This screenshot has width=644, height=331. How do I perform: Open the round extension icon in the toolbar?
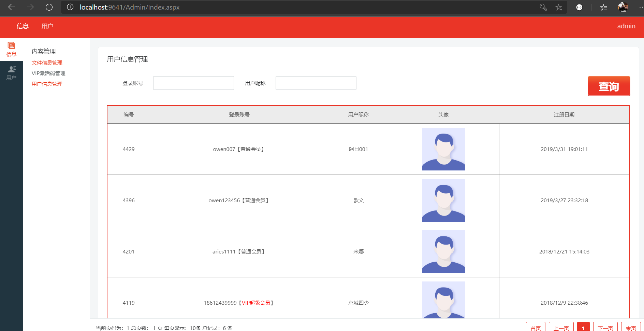tap(579, 7)
